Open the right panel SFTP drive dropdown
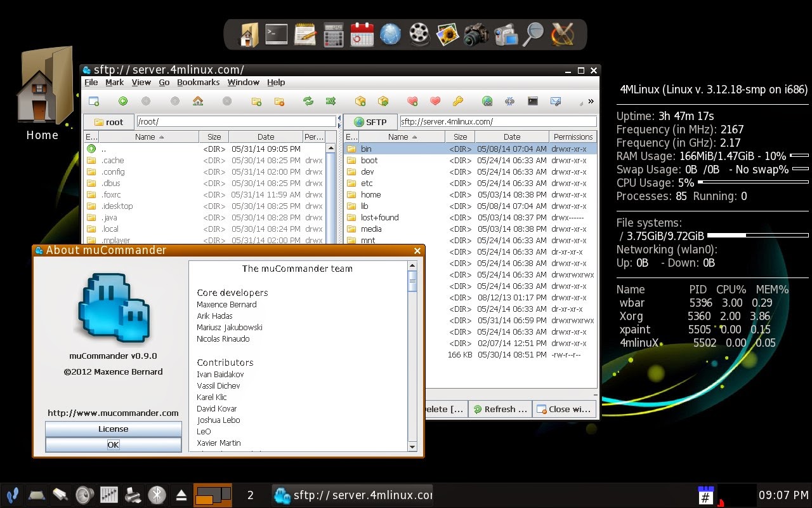The image size is (812, 508). pyautogui.click(x=370, y=122)
